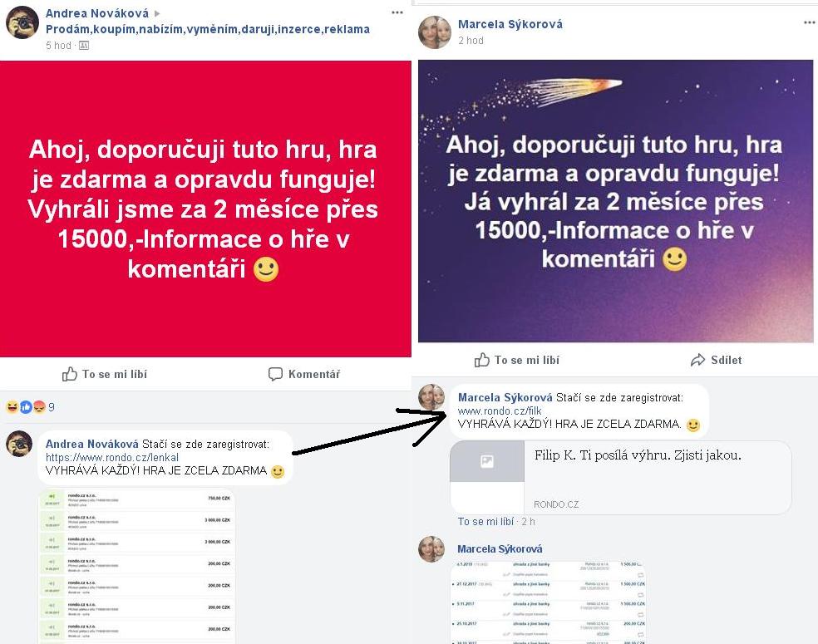Open the rondo.cz/lenkal link
Image resolution: width=818 pixels, height=644 pixels.
coord(111,457)
